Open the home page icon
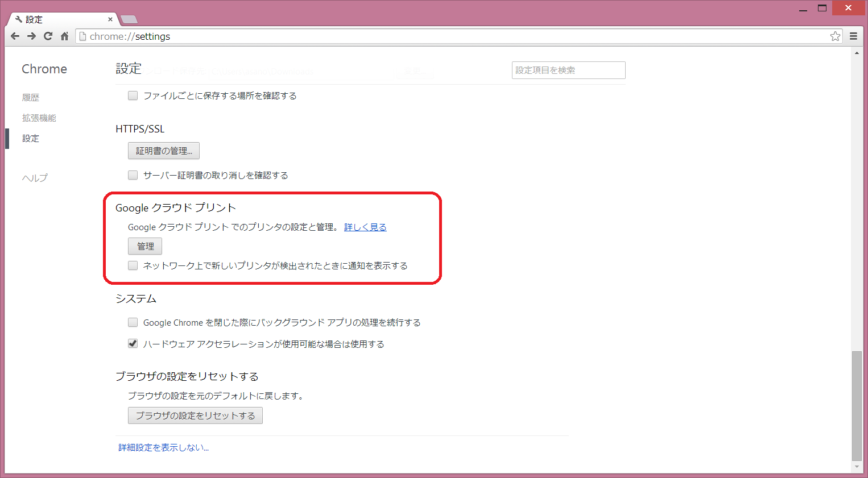868x478 pixels. pos(64,36)
